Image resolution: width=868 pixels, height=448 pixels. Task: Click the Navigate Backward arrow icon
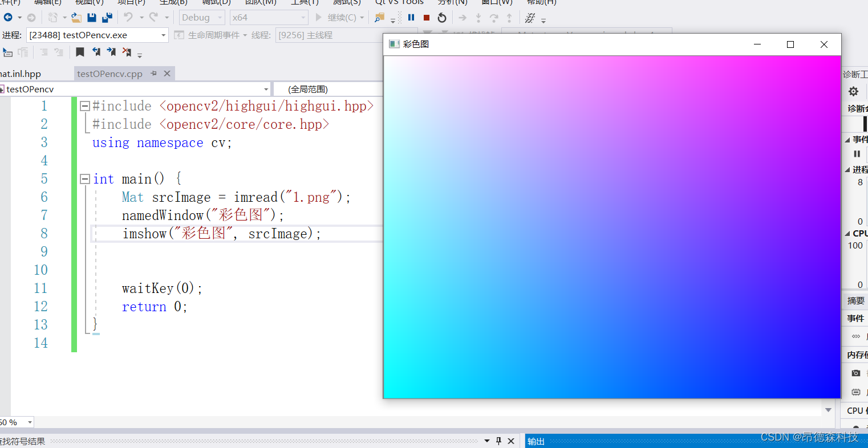[x=8, y=18]
